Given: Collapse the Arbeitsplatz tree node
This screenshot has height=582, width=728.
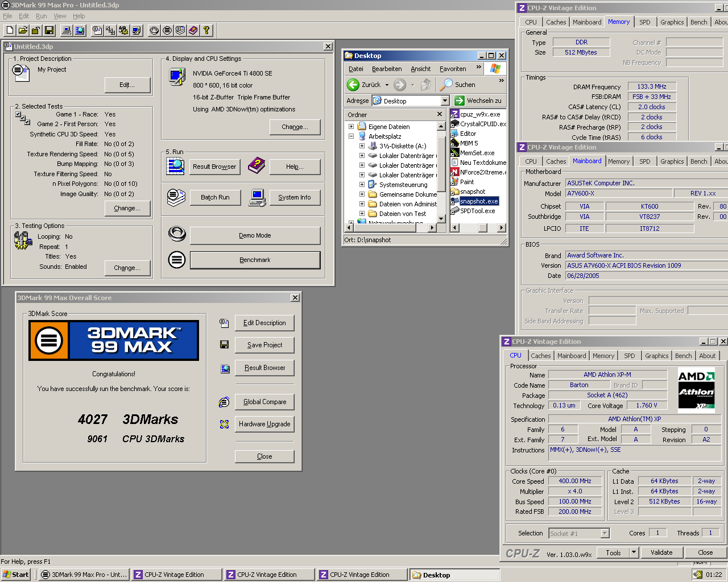Looking at the screenshot, I should (351, 136).
